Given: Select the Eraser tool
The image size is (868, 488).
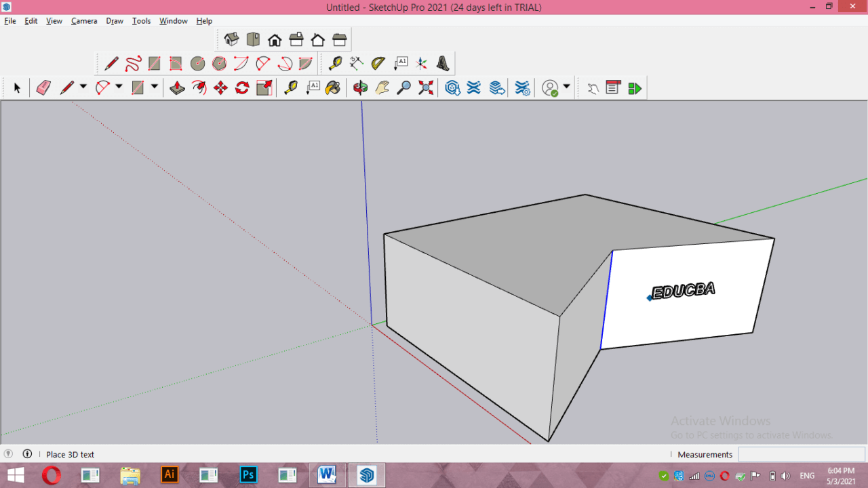Looking at the screenshot, I should pos(43,87).
